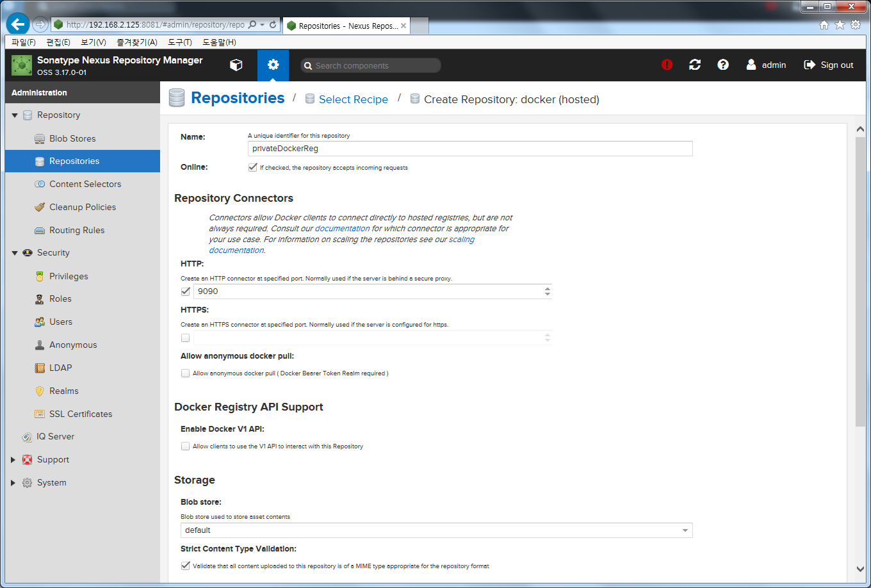
Task: Click the Routing Rules icon
Action: [40, 231]
